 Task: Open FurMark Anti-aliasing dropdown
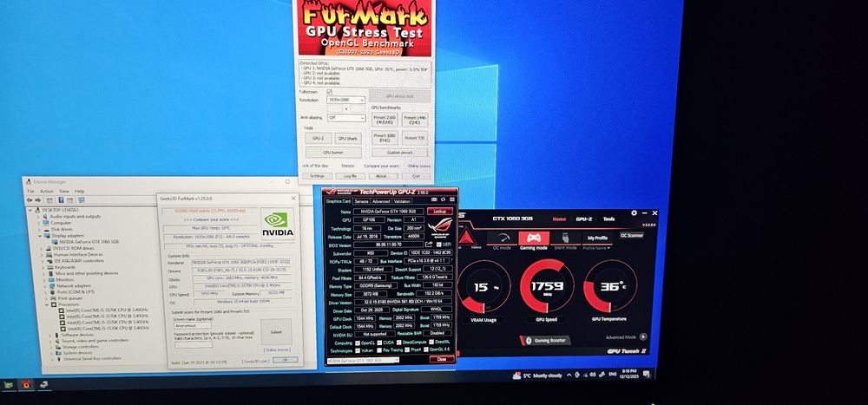point(346,118)
